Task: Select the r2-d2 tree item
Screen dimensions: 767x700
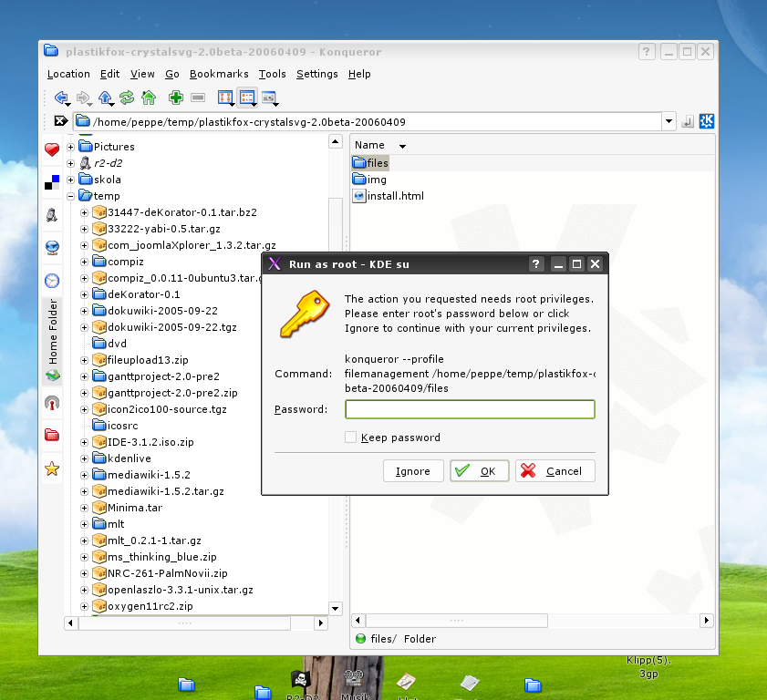Action: tap(101, 163)
